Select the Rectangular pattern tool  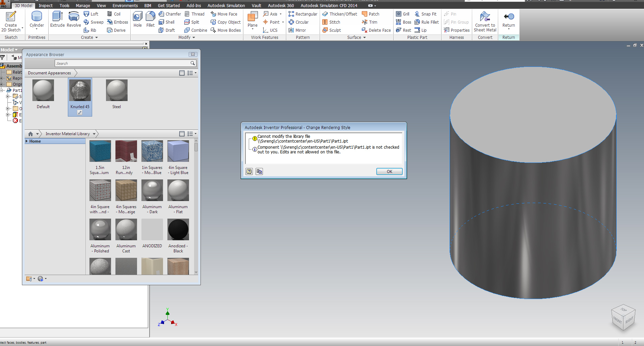pos(303,14)
